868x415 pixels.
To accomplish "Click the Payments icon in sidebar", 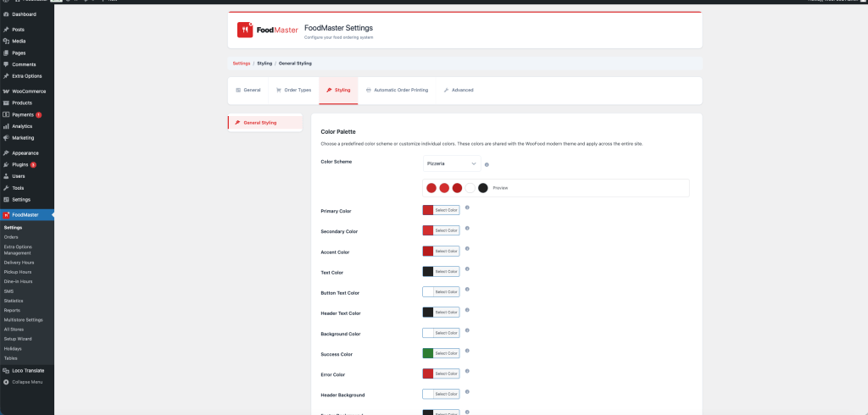I will [x=6, y=114].
